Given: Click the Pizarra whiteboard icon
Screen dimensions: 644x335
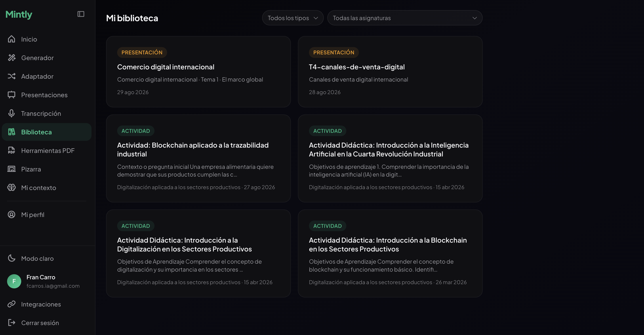Looking at the screenshot, I should [x=11, y=169].
